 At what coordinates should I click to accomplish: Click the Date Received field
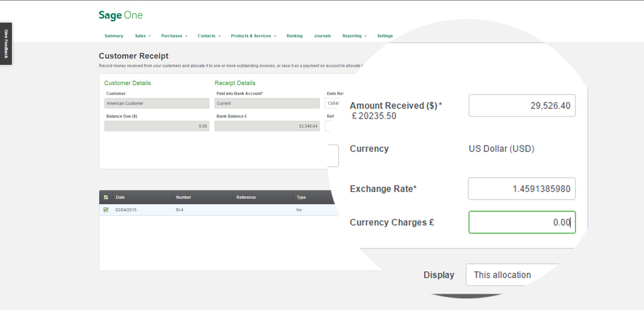(333, 103)
